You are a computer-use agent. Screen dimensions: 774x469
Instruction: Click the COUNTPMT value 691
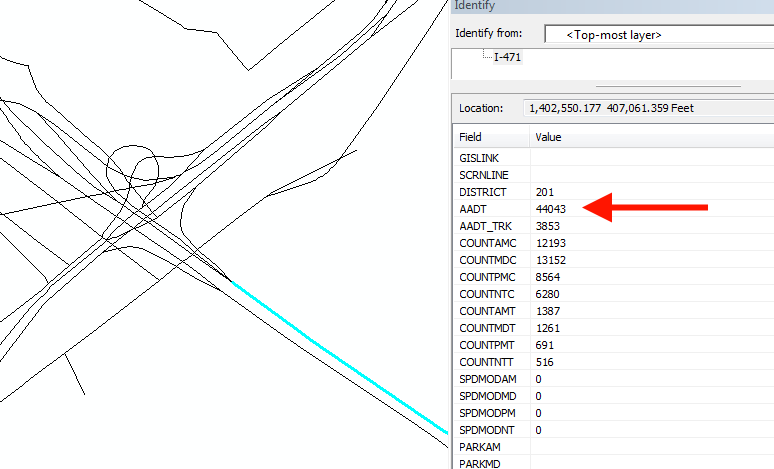click(x=544, y=345)
